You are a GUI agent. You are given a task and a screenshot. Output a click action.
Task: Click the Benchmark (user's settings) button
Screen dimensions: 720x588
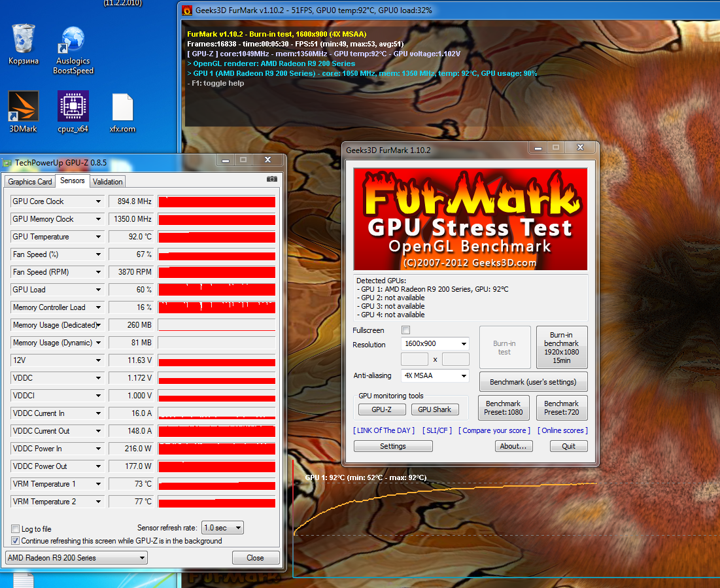(533, 382)
